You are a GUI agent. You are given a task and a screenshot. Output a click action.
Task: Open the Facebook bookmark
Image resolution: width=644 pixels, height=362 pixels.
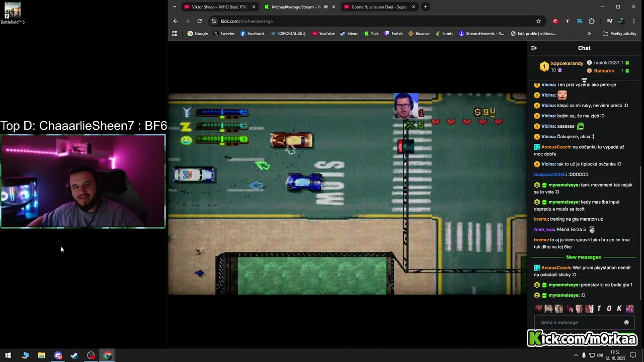[252, 34]
